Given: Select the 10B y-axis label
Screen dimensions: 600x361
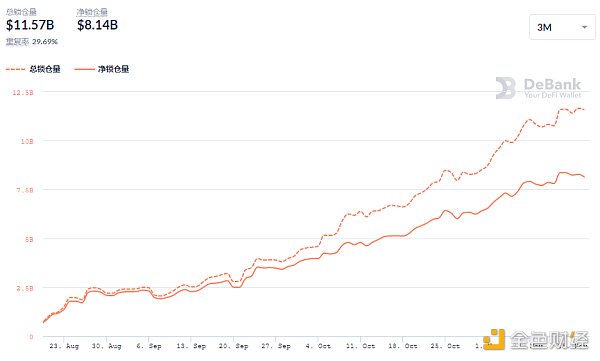Looking at the screenshot, I should (27, 141).
